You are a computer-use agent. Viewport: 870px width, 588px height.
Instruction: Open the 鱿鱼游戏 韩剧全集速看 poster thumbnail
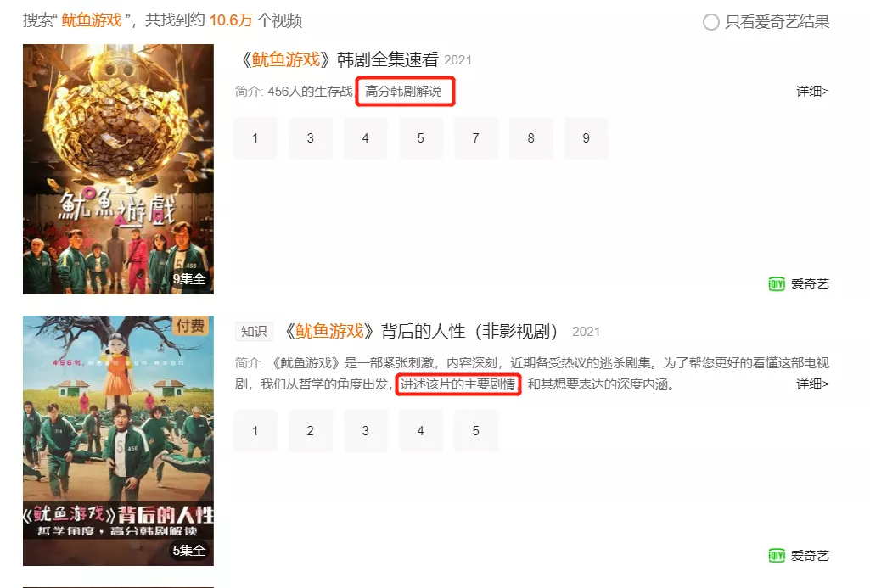coord(118,169)
